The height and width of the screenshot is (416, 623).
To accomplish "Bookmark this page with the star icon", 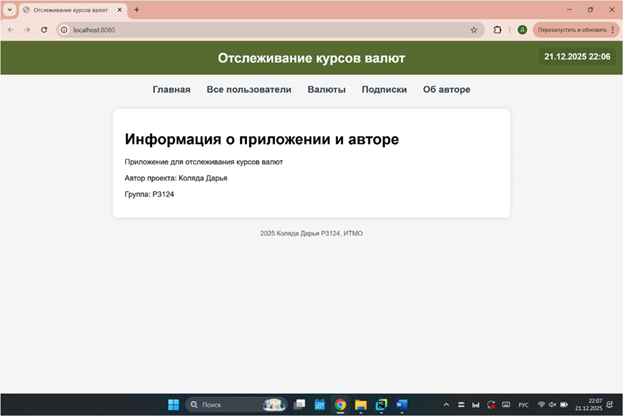I will [x=473, y=30].
